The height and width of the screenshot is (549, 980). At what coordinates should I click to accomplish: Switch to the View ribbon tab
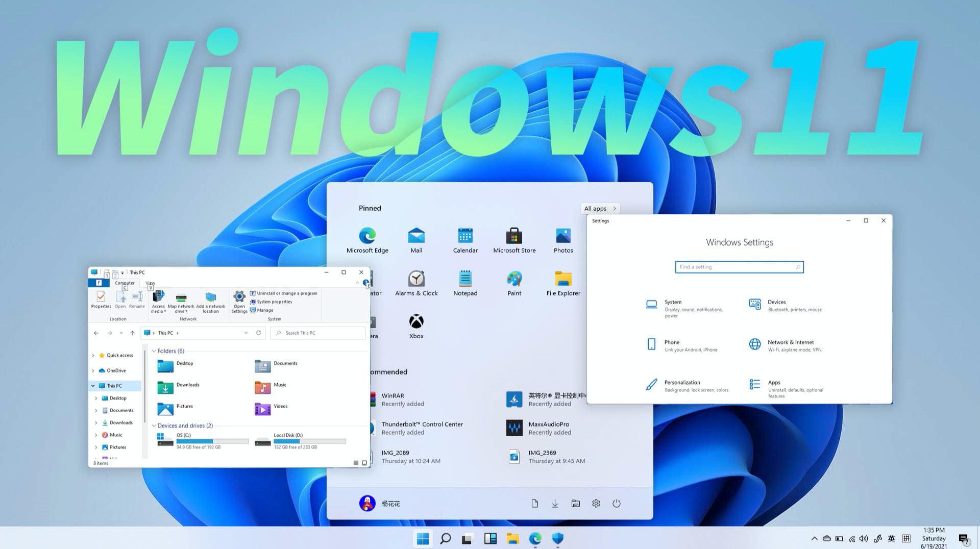pyautogui.click(x=150, y=283)
